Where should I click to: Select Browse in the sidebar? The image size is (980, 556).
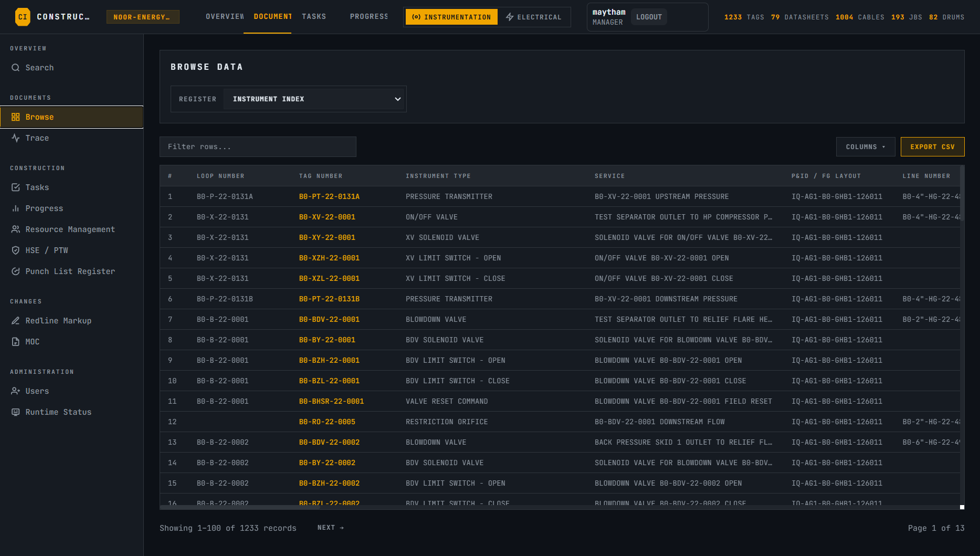click(x=72, y=117)
